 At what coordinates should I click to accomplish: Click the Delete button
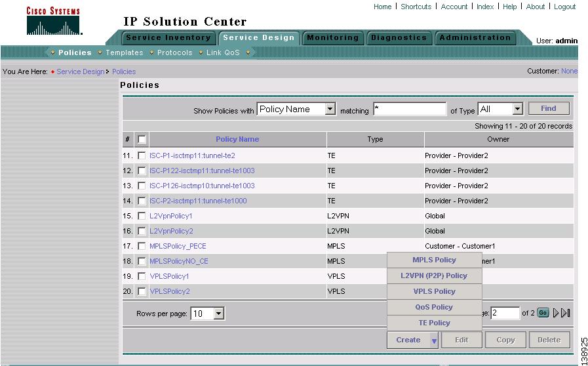549,340
